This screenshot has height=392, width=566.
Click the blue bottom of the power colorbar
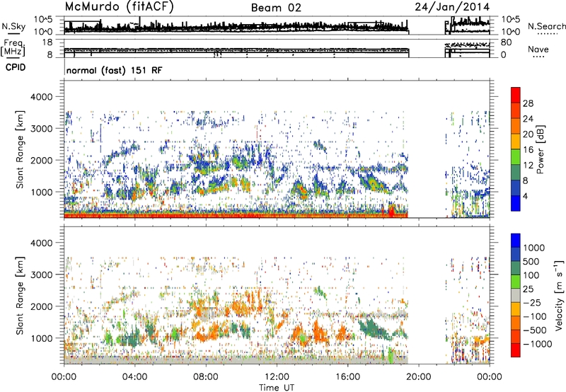(516, 203)
